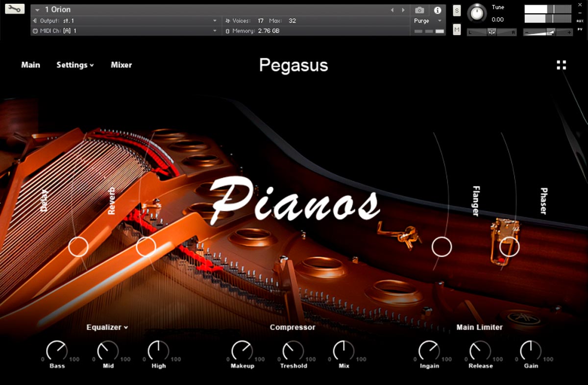Click the MIDI channel icon
Screen dimensions: 588x385
coord(35,31)
